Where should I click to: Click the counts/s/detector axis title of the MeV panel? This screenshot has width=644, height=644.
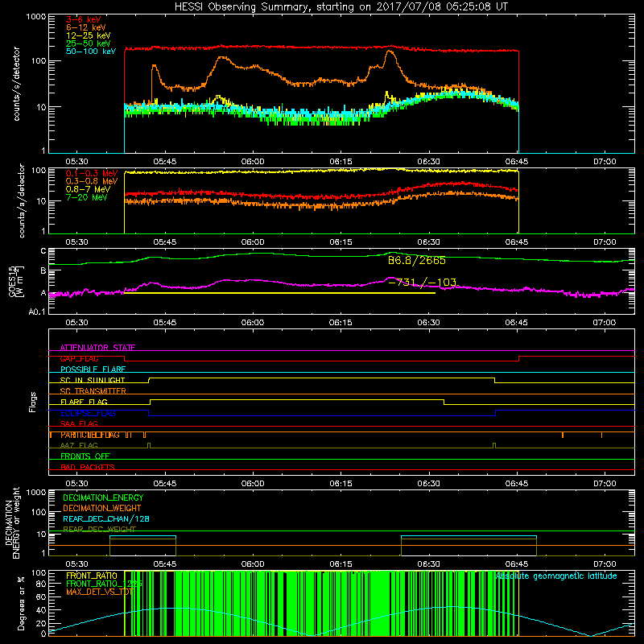22,200
